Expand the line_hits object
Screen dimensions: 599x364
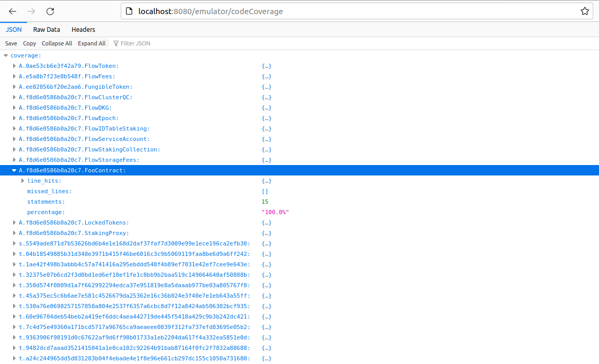click(x=22, y=181)
